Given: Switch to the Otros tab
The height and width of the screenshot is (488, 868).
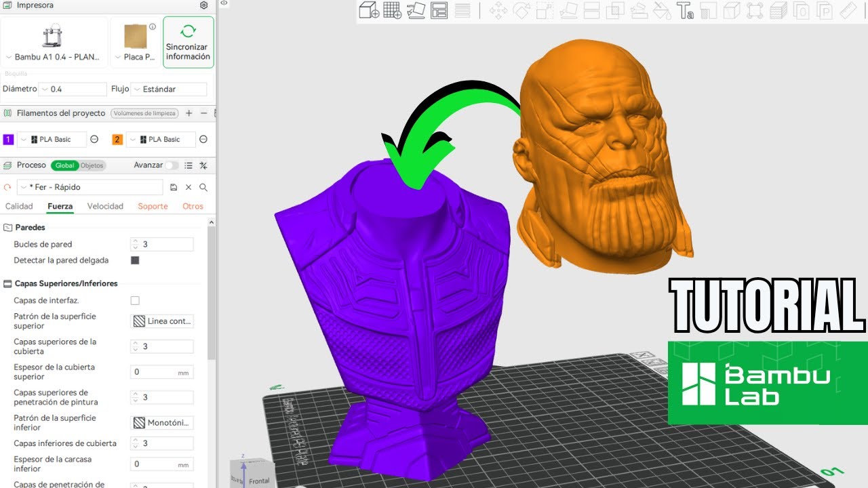Looking at the screenshot, I should [x=193, y=206].
